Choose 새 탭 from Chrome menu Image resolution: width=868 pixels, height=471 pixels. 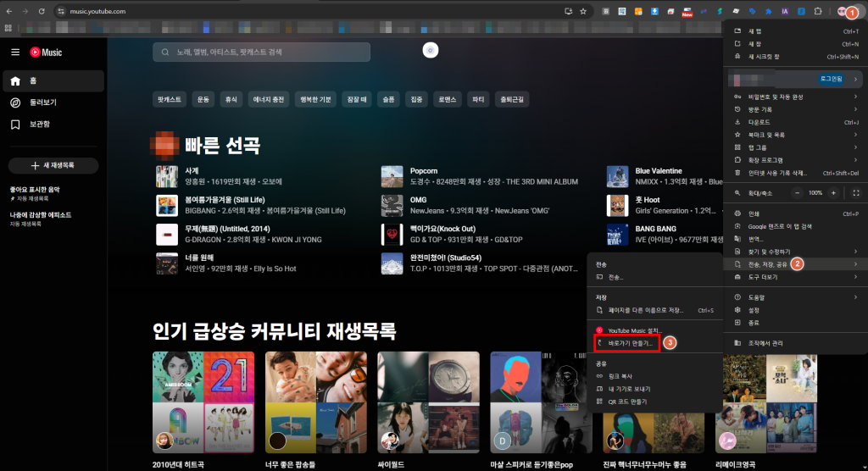[x=795, y=31]
